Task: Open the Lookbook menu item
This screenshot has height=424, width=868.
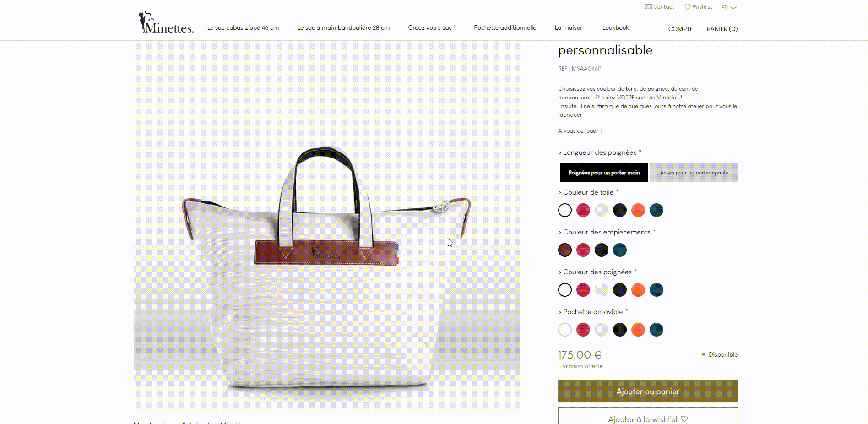Action: click(x=616, y=28)
